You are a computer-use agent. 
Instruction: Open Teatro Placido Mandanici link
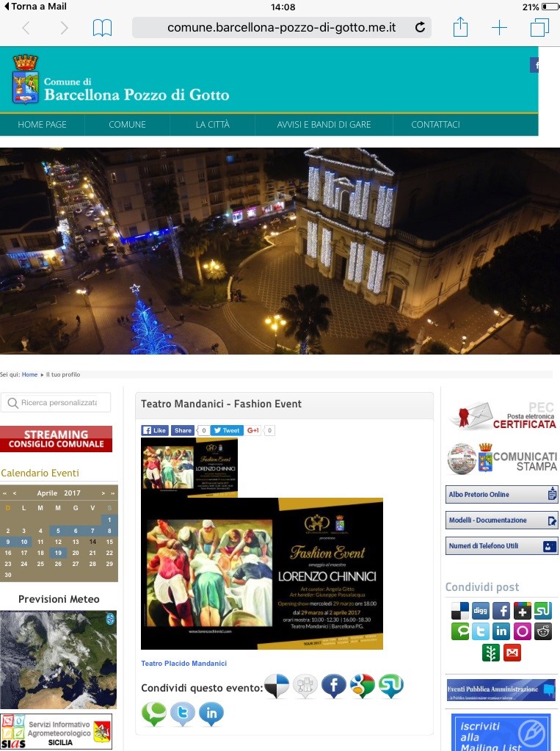(183, 664)
